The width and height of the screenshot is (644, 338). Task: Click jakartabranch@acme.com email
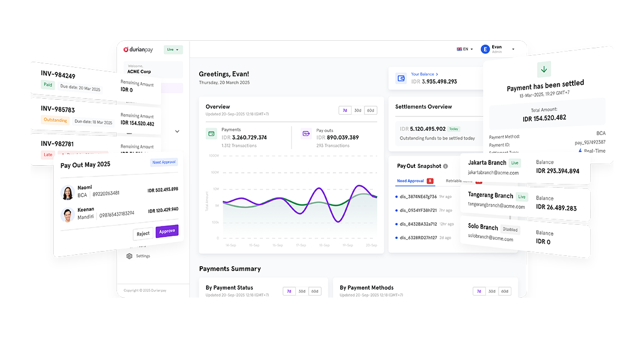493,173
